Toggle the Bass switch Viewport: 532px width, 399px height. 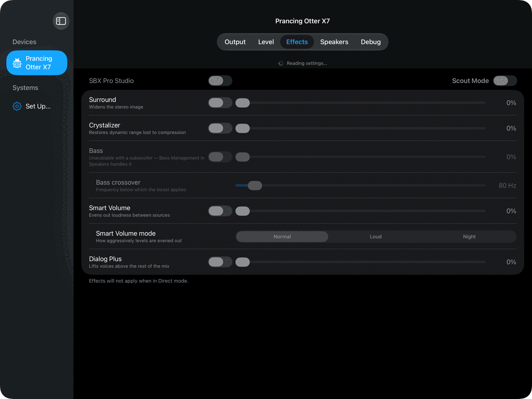(x=220, y=157)
